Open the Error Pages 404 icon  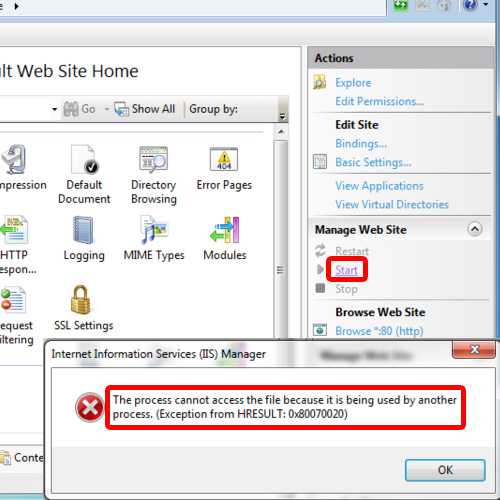click(224, 159)
